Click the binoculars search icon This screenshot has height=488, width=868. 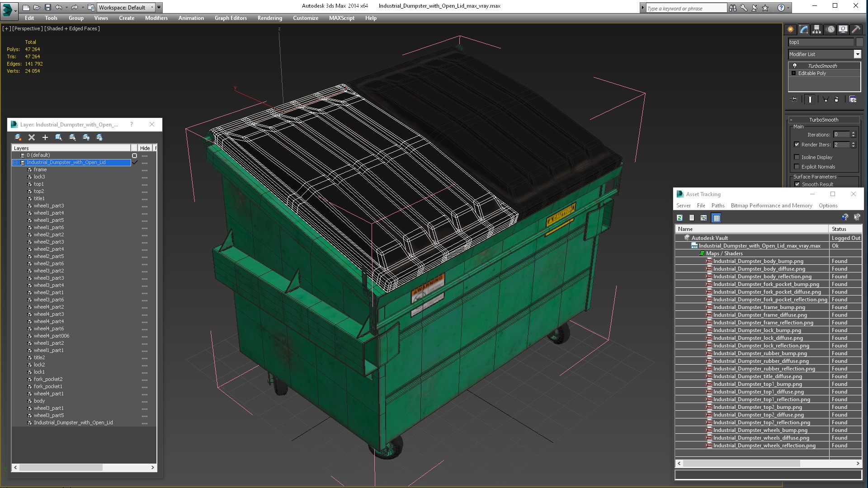[732, 8]
